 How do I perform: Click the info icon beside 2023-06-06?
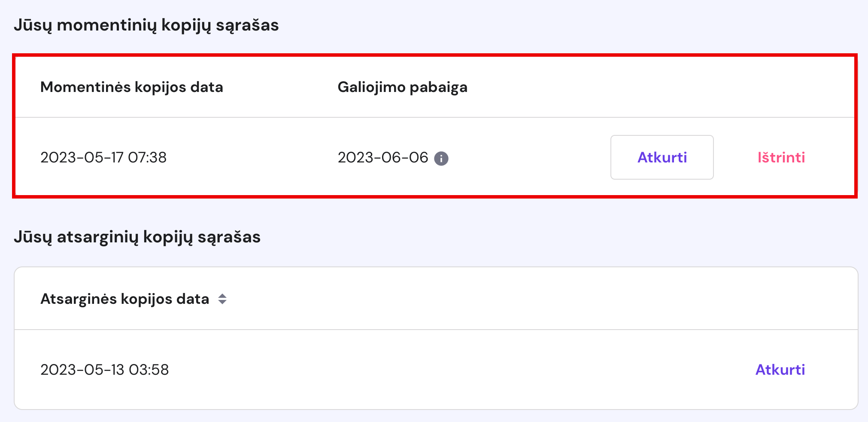tap(441, 159)
